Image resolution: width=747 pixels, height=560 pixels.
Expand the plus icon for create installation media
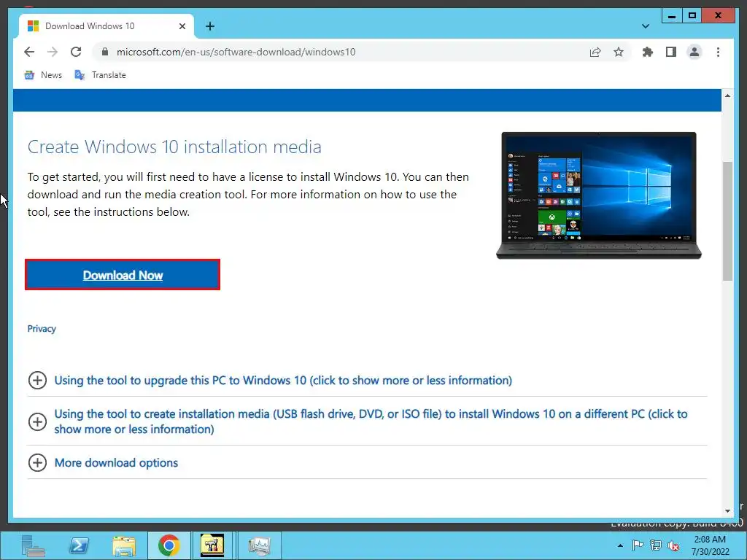point(38,421)
